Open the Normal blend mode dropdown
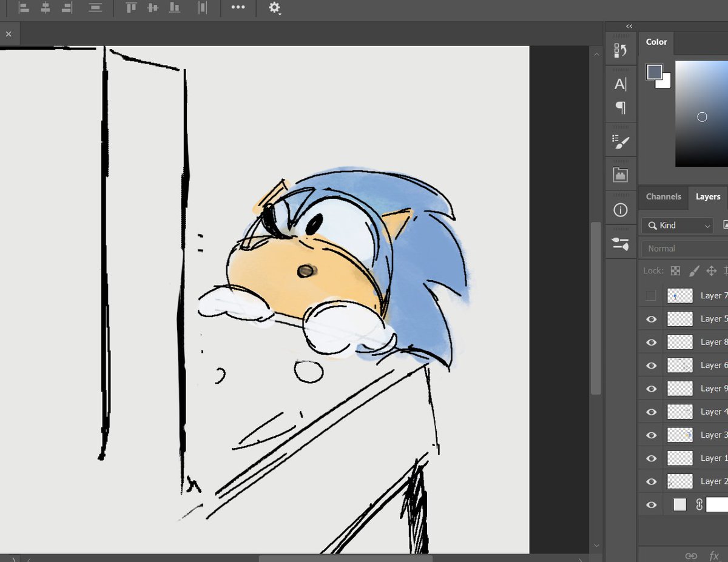 tap(684, 249)
